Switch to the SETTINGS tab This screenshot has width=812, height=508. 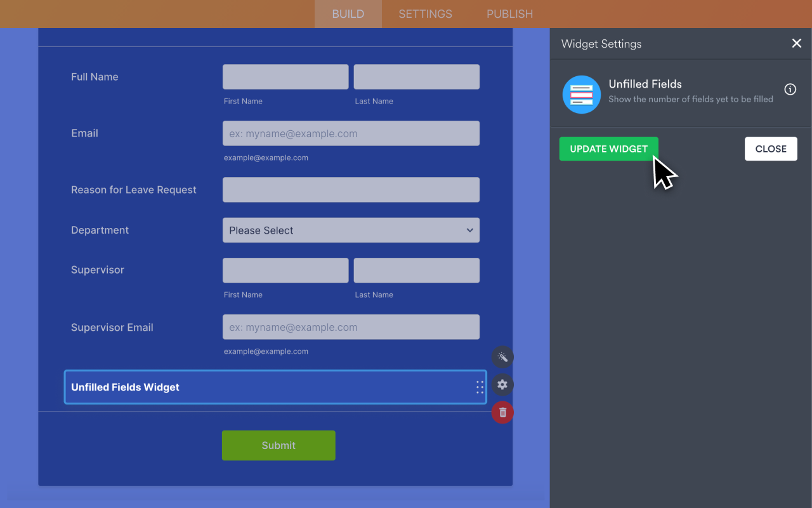click(425, 13)
